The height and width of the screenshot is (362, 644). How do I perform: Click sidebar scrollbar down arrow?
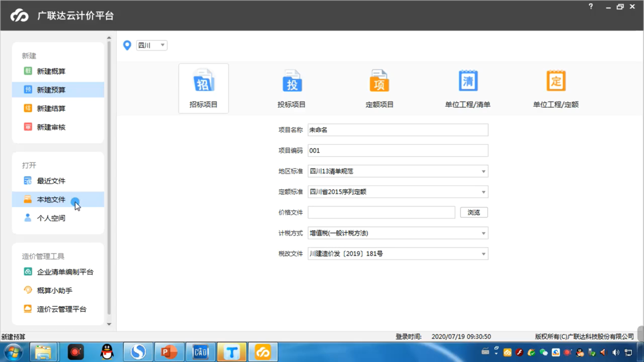click(109, 324)
